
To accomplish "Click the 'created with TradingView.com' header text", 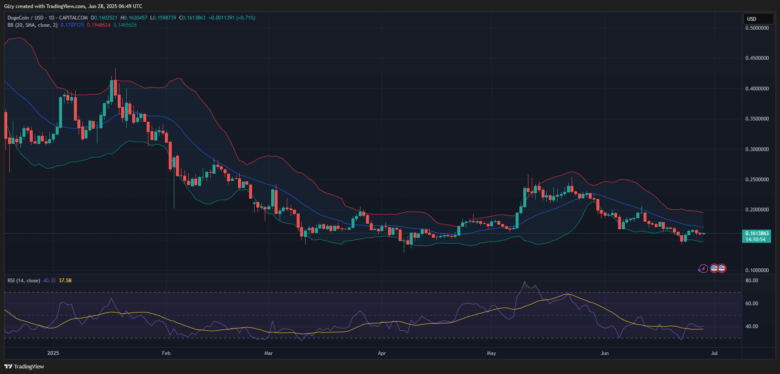I will pos(49,6).
